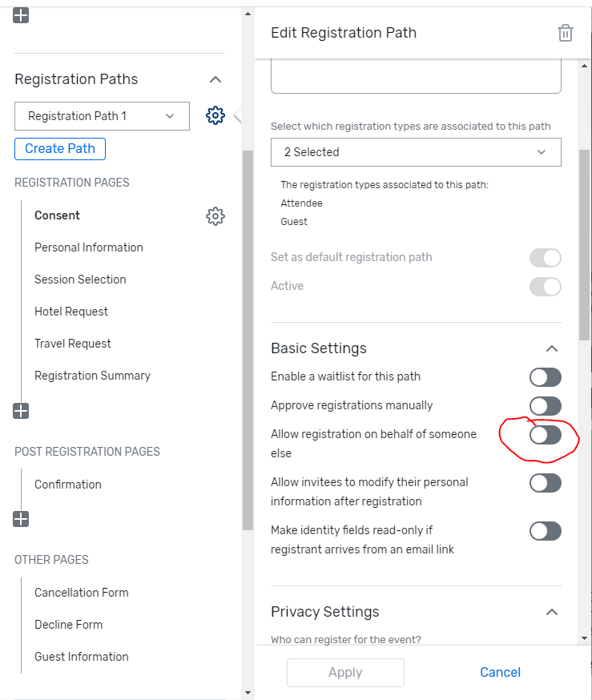Open the 2 Selected registration types dropdown
The width and height of the screenshot is (592, 700).
pos(416,152)
